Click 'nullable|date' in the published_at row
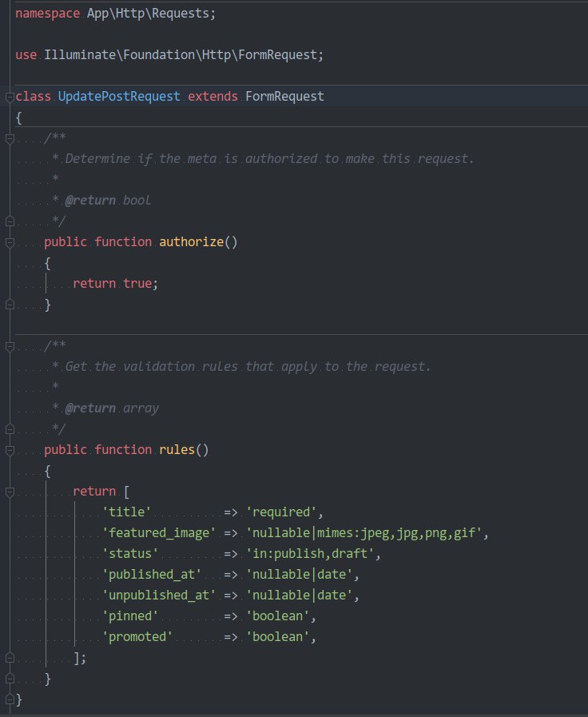The width and height of the screenshot is (588, 717). tap(300, 575)
